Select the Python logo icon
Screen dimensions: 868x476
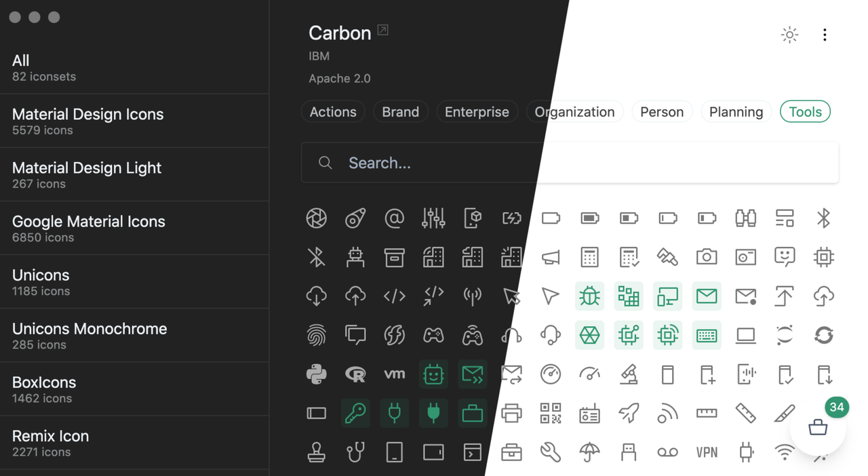(x=317, y=374)
